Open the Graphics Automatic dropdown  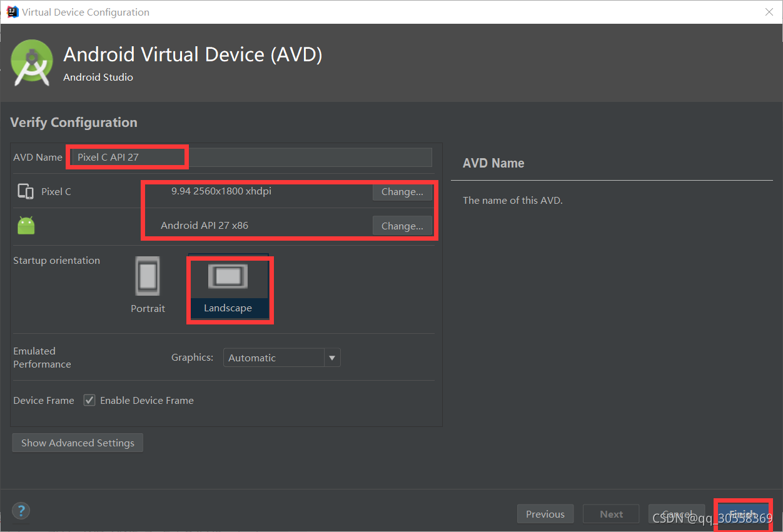coord(281,358)
